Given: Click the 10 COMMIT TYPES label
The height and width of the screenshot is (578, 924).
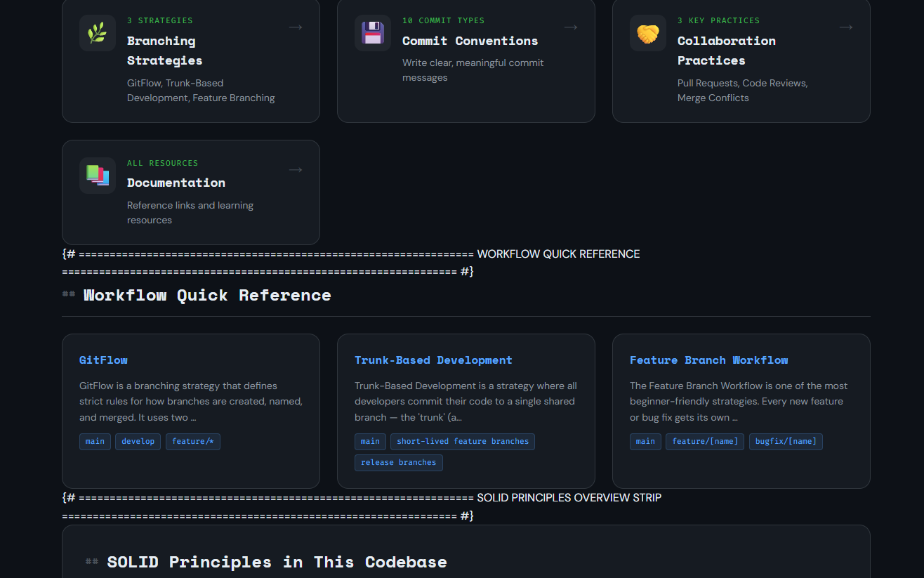Looking at the screenshot, I should pos(443,20).
